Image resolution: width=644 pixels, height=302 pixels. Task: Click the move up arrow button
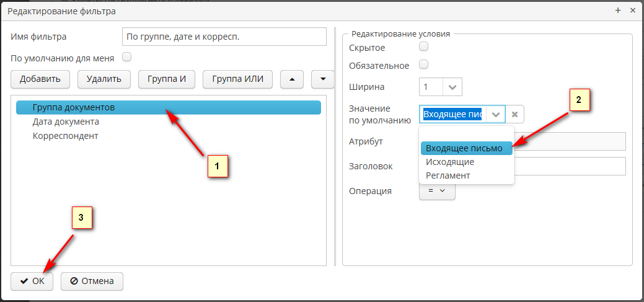pos(292,79)
